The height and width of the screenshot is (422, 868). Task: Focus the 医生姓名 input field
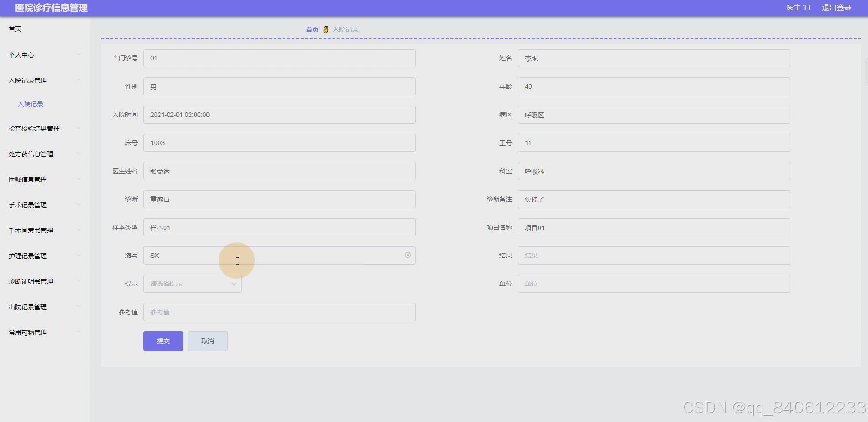coord(279,171)
